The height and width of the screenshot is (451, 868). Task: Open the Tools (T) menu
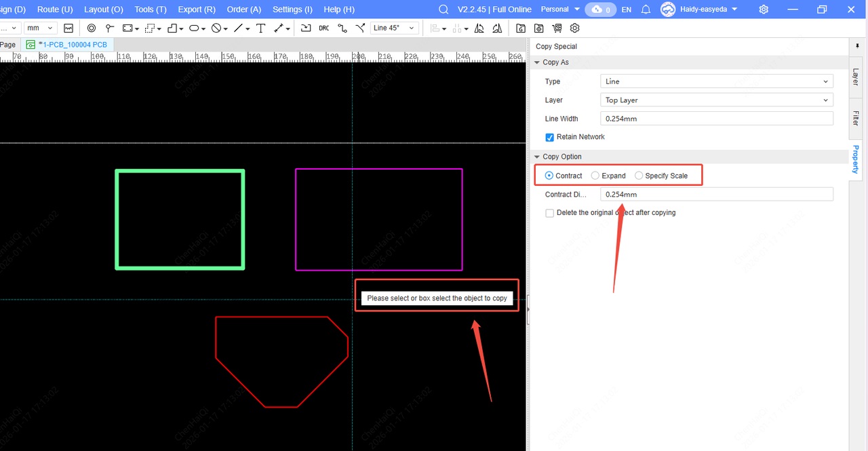(x=151, y=9)
